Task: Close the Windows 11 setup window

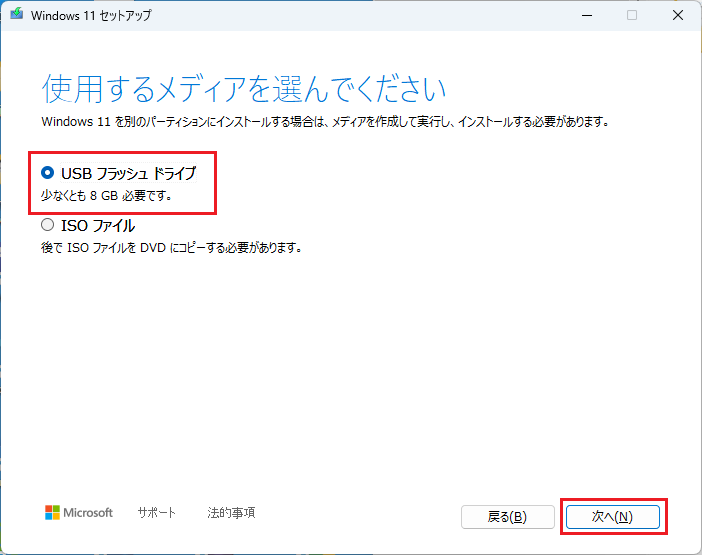Action: pyautogui.click(x=677, y=15)
